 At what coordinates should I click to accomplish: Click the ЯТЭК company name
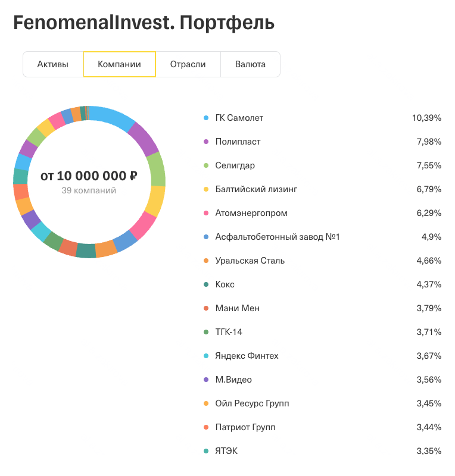coord(227,451)
